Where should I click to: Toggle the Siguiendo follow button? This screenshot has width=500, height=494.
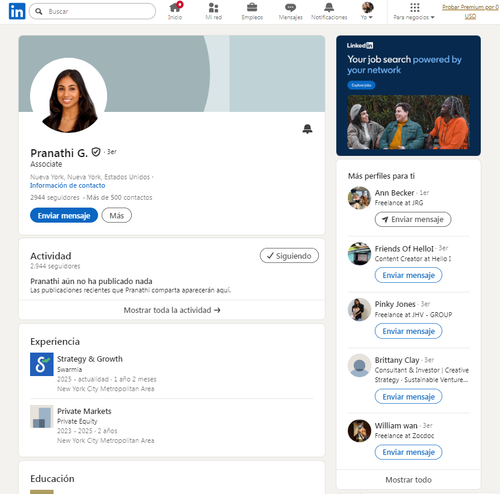(289, 256)
